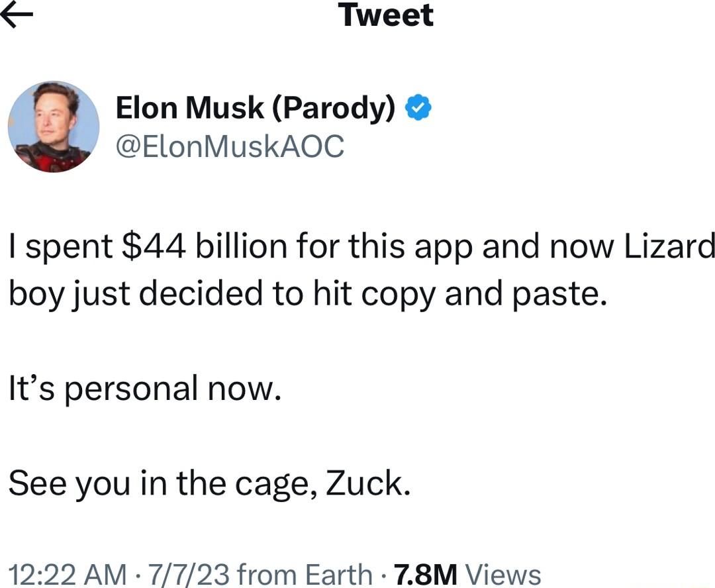Click the 'Views' label after 7.8M

[x=506, y=572]
